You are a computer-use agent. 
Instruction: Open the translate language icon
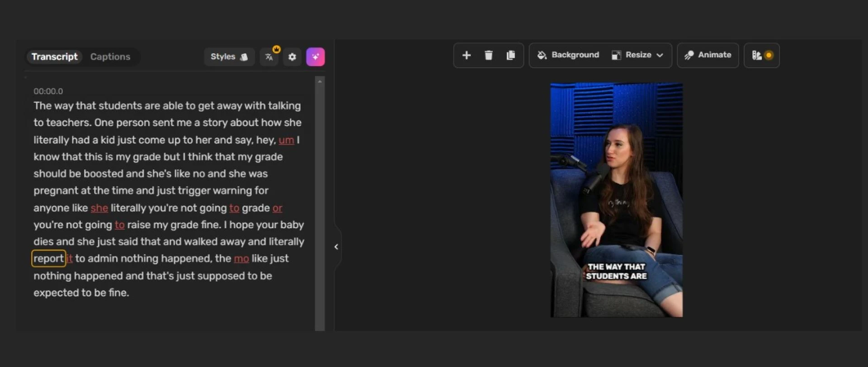269,57
